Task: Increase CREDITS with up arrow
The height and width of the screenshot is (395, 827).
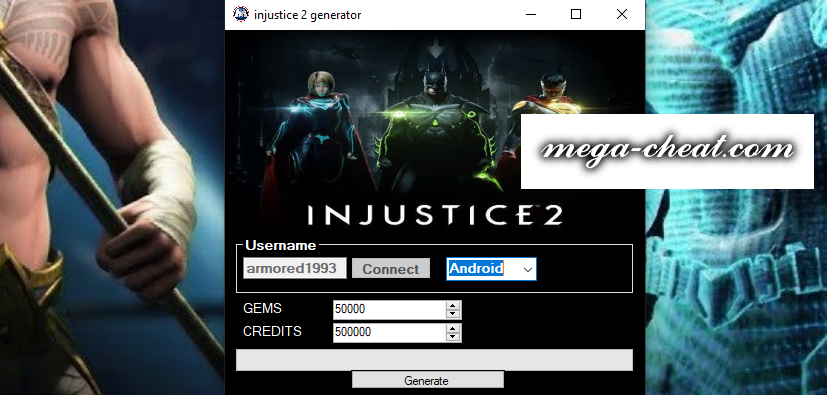Action: click(x=453, y=328)
